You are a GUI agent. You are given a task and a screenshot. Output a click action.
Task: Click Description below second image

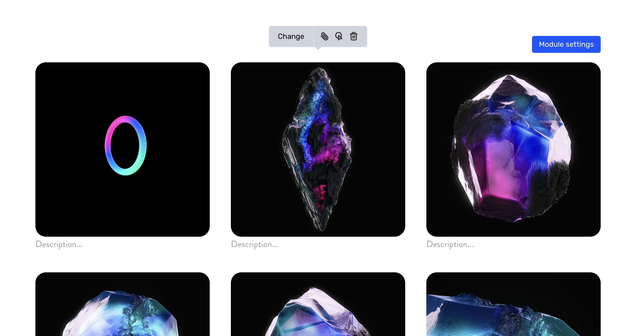coord(254,244)
